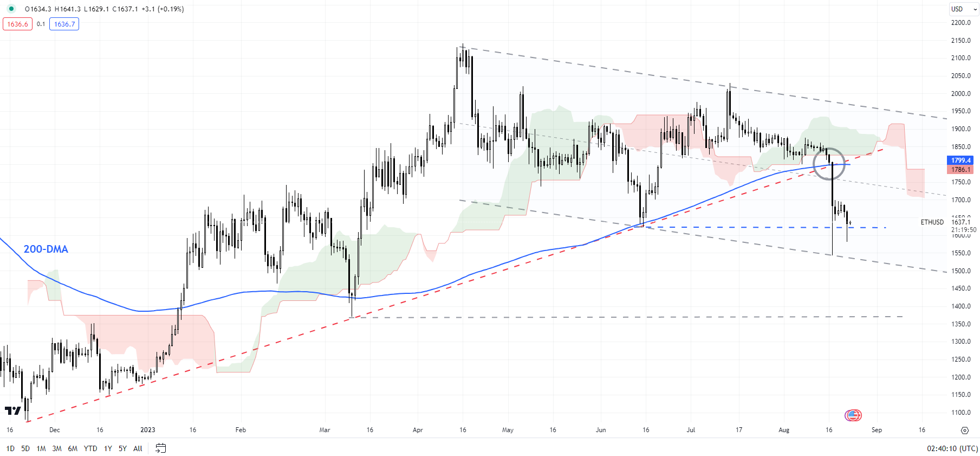
Task: Click the blue 1799.4 price axis label
Action: pos(960,160)
